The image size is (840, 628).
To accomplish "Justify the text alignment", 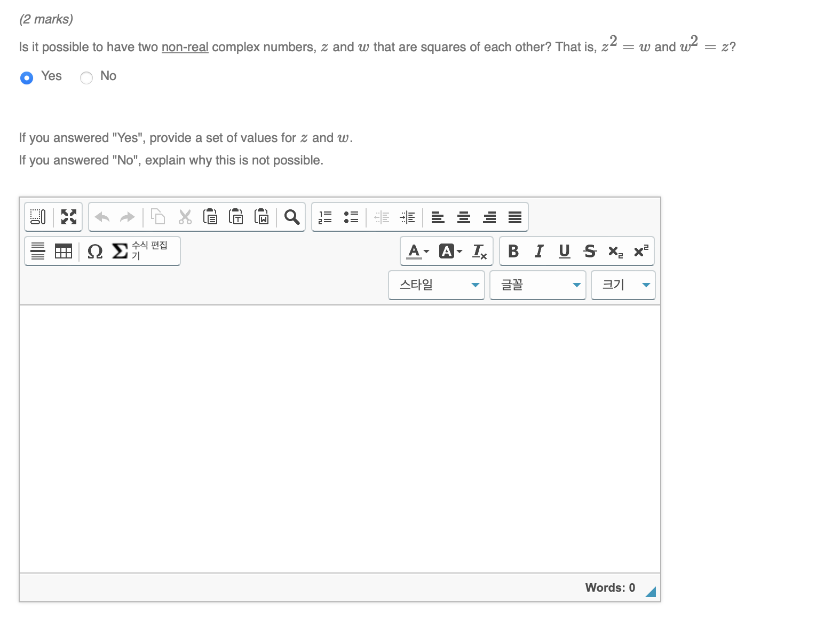I will pos(515,217).
